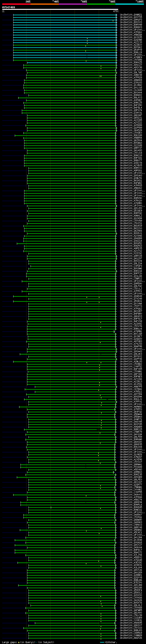146x644 pixels.
Task: Select the UniRef100_C4J449 label
Action: click(x=131, y=90)
